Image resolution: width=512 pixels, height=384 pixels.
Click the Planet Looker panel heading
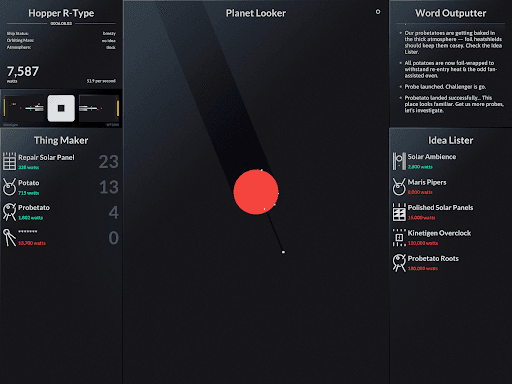256,13
